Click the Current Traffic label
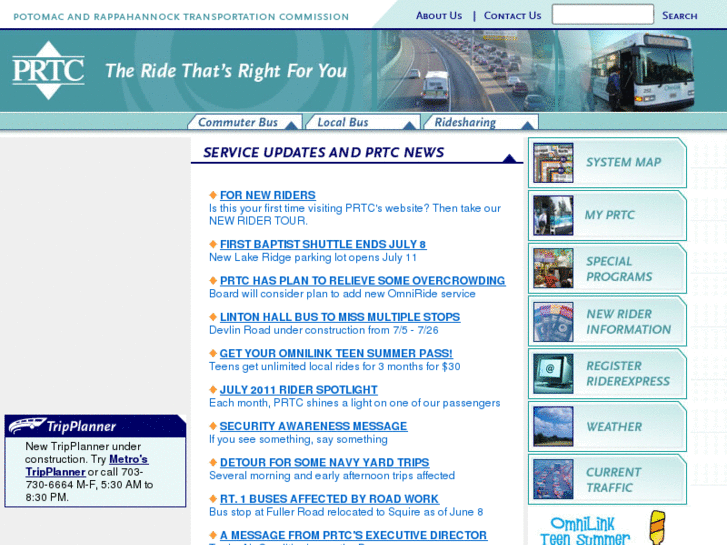The width and height of the screenshot is (727, 545). coord(613,480)
